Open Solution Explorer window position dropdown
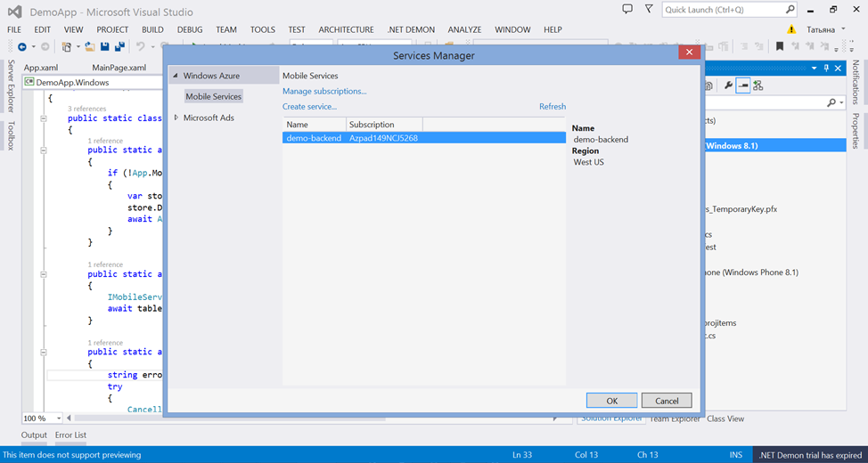The width and height of the screenshot is (868, 463). tap(814, 68)
